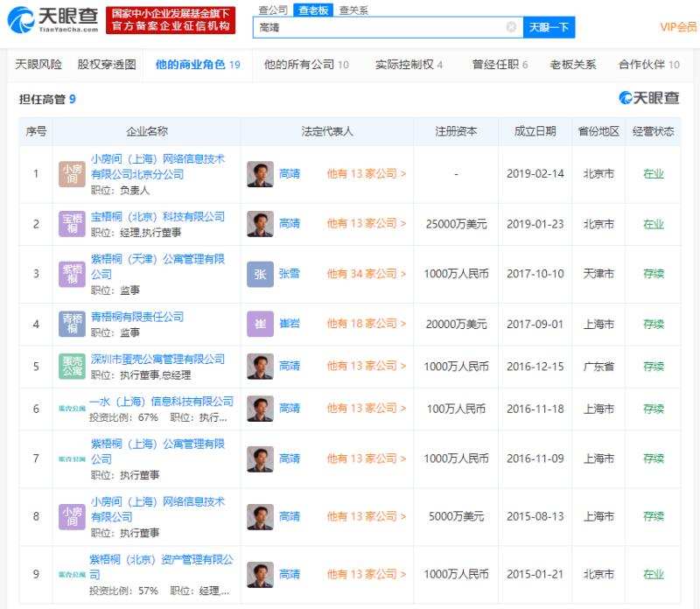Click the search input containing 高靖
This screenshot has width=700, height=609.
click(x=376, y=28)
